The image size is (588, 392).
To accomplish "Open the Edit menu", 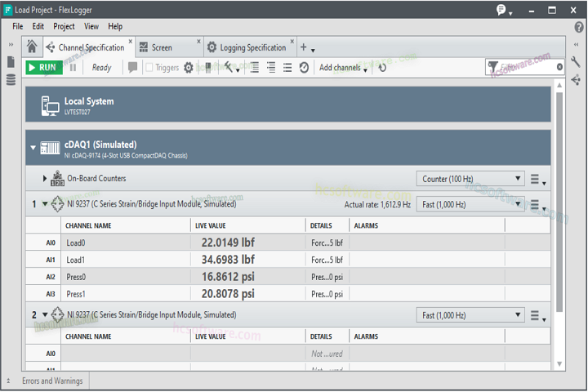I will (x=38, y=26).
